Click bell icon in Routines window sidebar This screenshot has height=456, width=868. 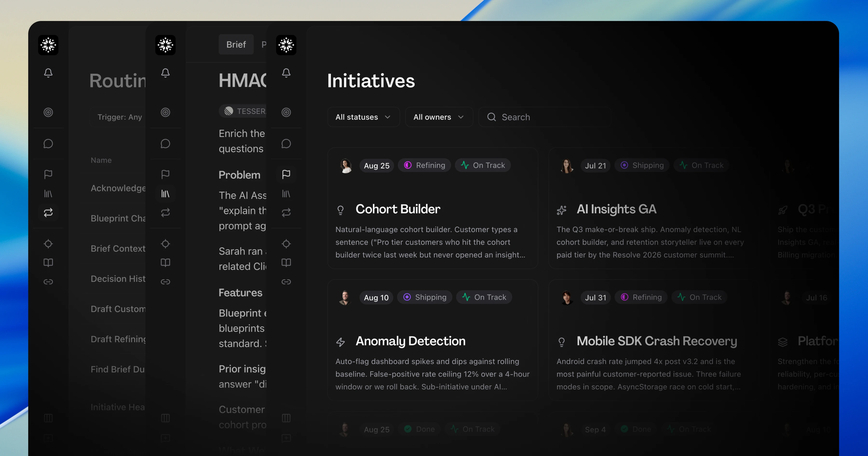(48, 73)
